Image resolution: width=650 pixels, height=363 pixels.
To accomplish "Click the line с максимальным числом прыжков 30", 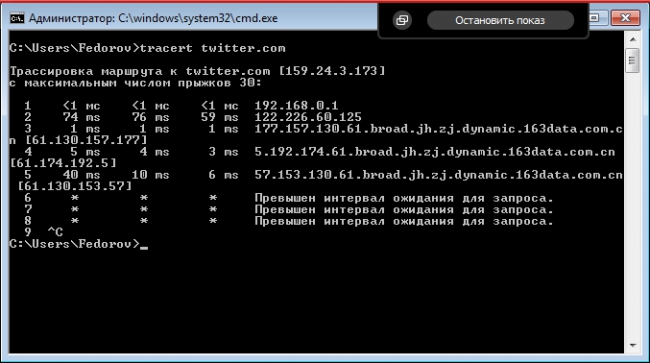I will tap(136, 83).
